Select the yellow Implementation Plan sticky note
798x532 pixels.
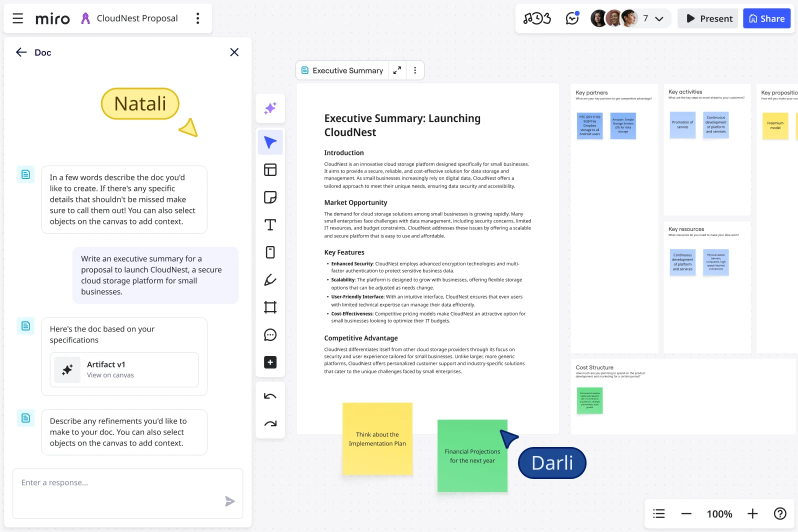377,438
